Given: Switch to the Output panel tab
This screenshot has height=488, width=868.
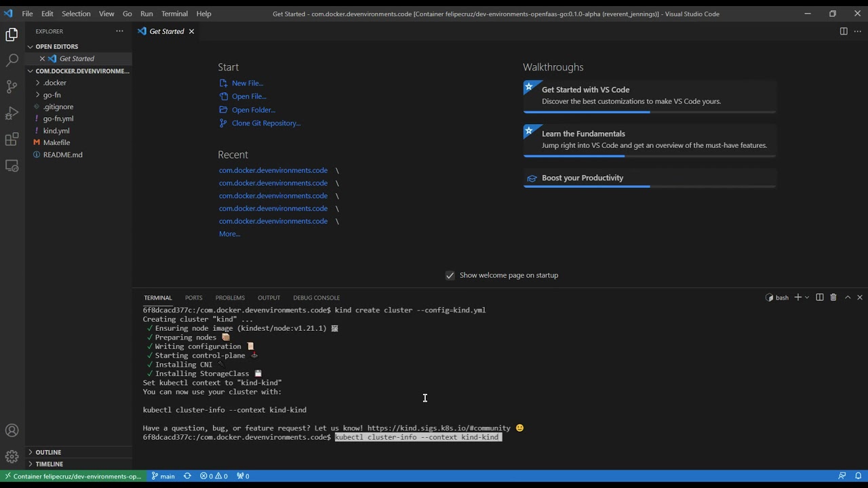Looking at the screenshot, I should [x=269, y=298].
